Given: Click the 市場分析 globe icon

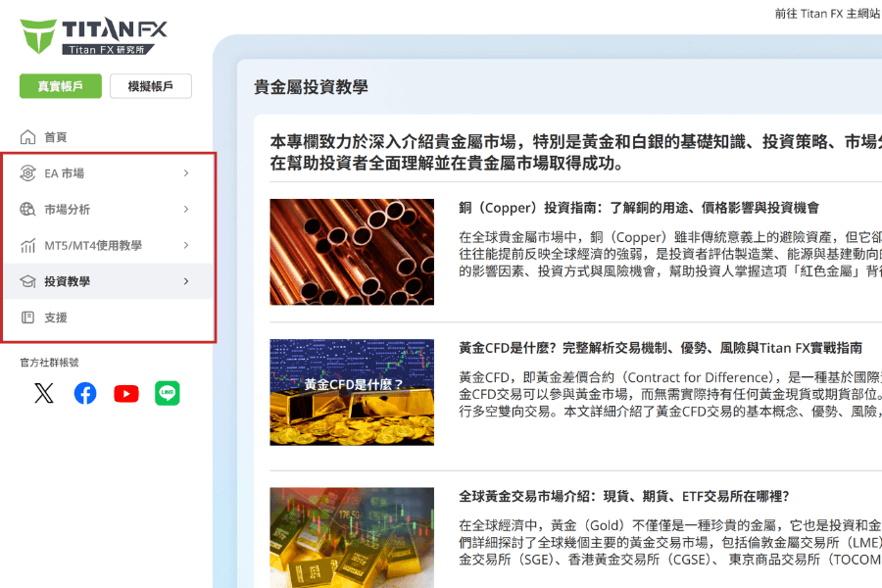Looking at the screenshot, I should (27, 210).
